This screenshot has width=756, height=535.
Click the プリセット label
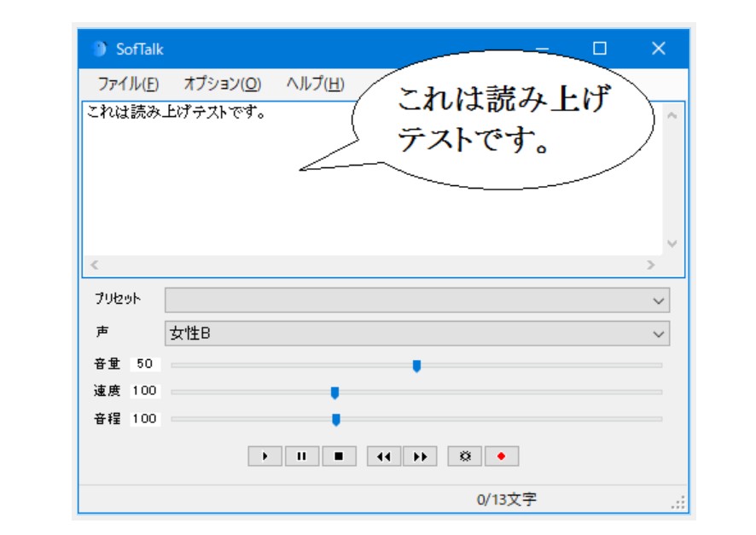tap(117, 299)
